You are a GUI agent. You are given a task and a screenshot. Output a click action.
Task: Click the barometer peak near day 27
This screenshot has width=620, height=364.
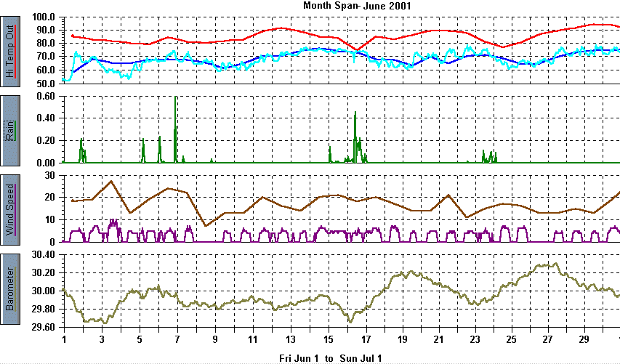555,264
